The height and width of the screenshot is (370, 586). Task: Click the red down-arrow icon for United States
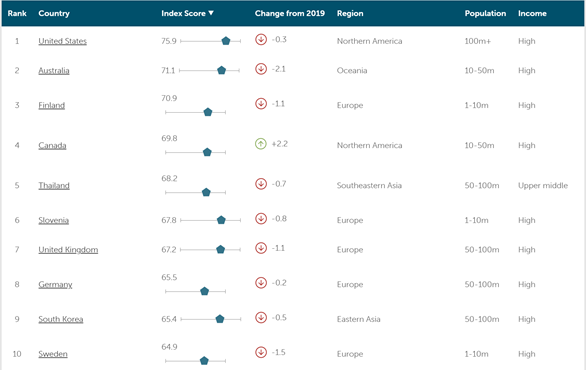click(261, 39)
